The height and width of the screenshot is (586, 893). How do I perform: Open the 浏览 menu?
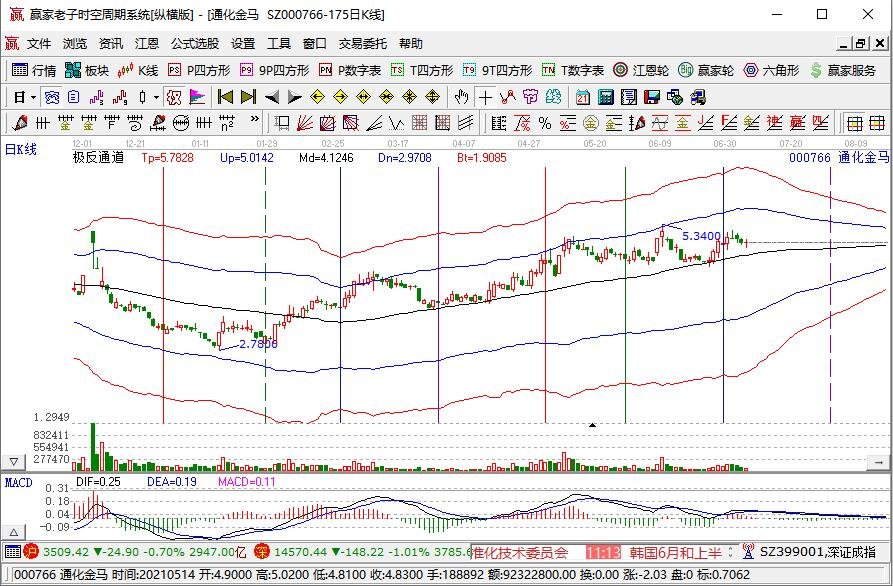click(75, 44)
